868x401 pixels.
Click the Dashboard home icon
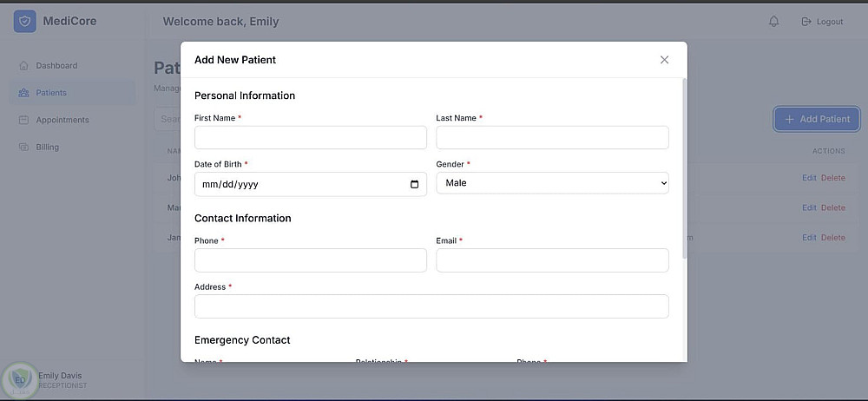click(x=23, y=66)
